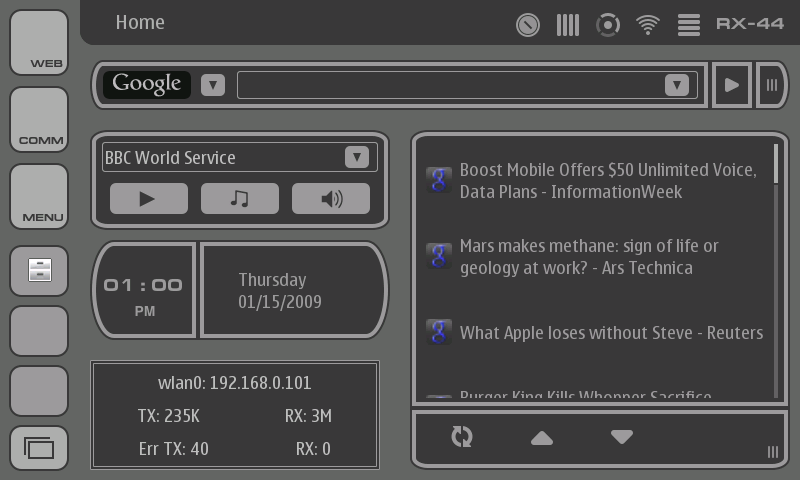Expand the Google search engine dropdown
The image size is (800, 480).
[213, 85]
